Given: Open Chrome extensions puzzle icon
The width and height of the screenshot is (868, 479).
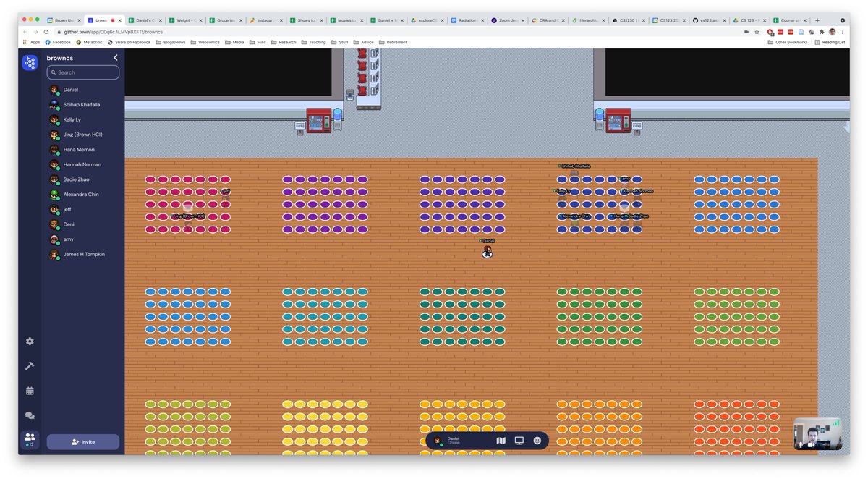Looking at the screenshot, I should click(821, 32).
